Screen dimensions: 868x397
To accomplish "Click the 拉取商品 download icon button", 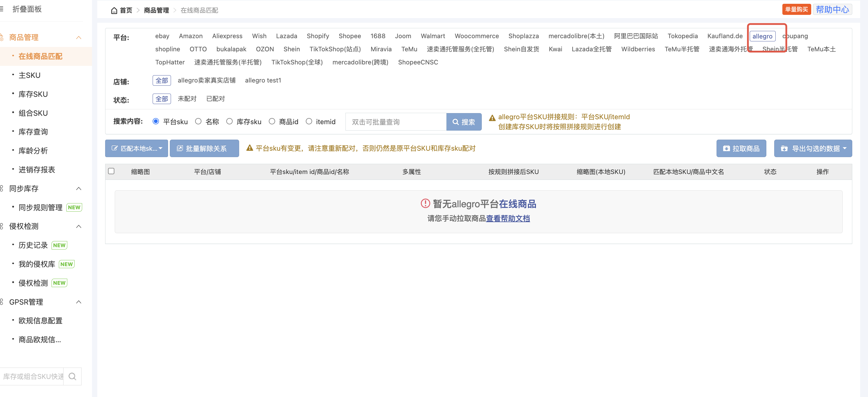I will [726, 148].
